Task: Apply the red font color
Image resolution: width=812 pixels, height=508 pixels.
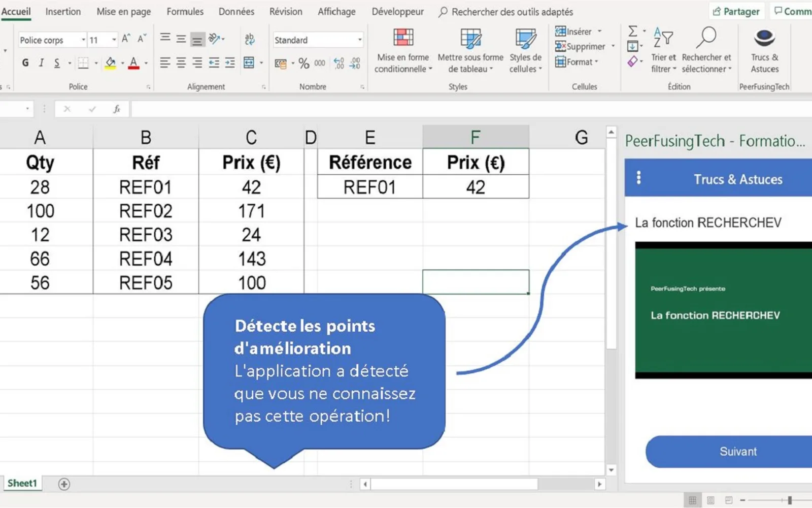Action: 133,63
